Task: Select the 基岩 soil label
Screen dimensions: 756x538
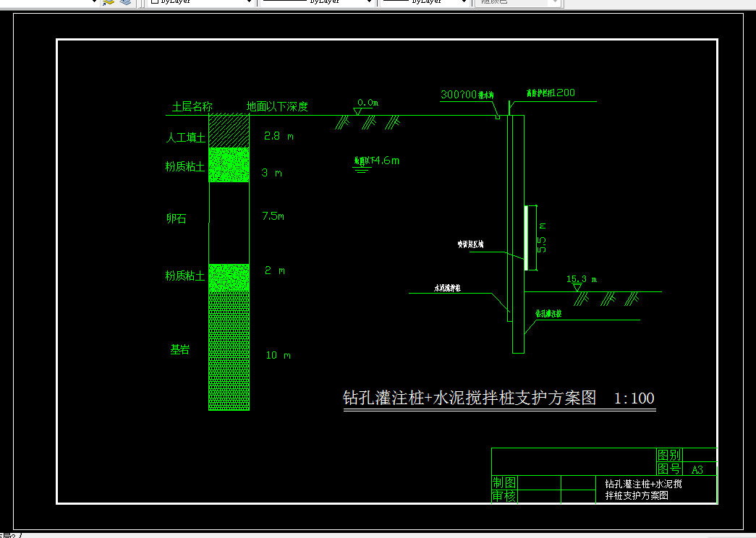Action: [180, 349]
